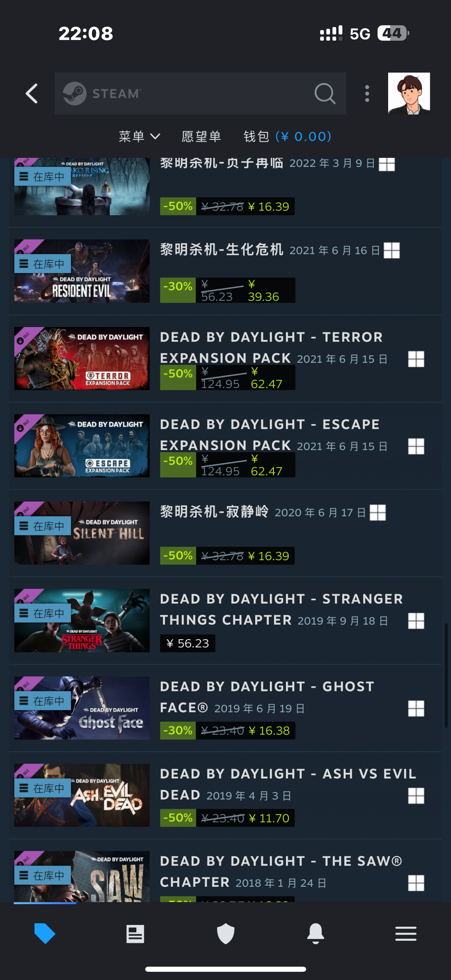Open the hamburger menu in bottom bar
Screen dimensions: 451x980
pyautogui.click(x=406, y=934)
